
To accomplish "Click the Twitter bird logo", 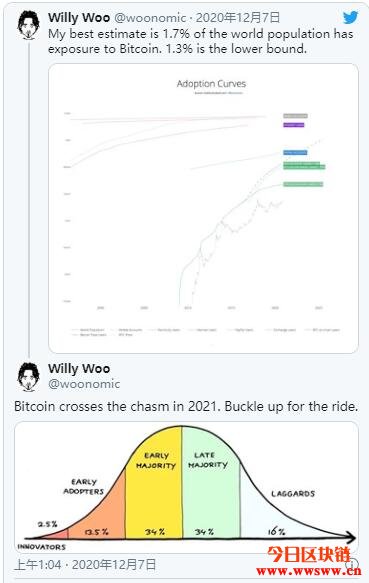I will tap(350, 17).
